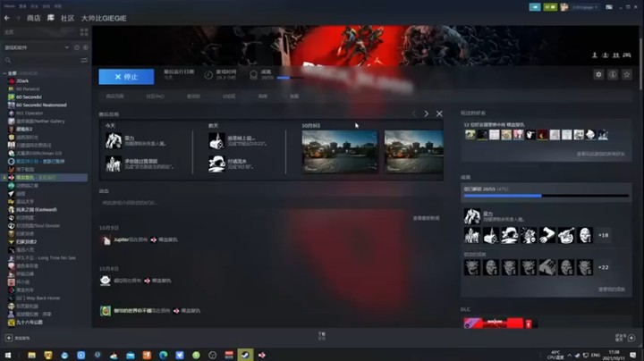Click the controller support icon on banner
Viewport: 644px width, 361px height.
point(627,55)
